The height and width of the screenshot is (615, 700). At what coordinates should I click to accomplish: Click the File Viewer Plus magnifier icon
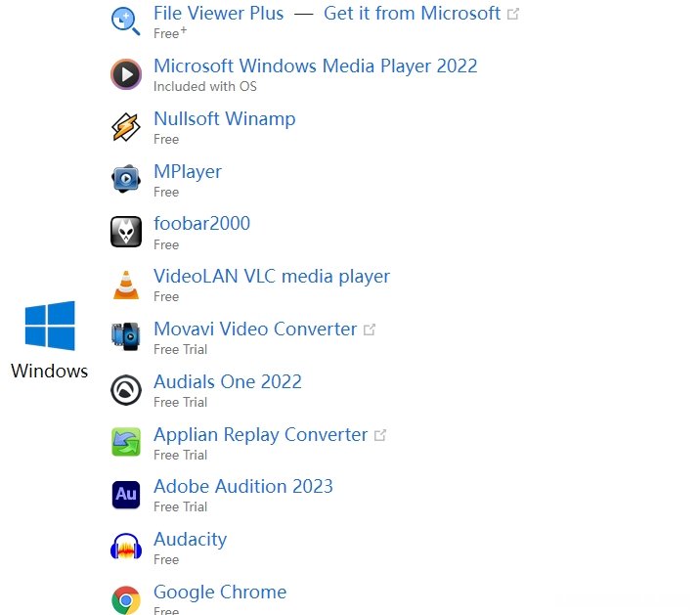coord(125,21)
